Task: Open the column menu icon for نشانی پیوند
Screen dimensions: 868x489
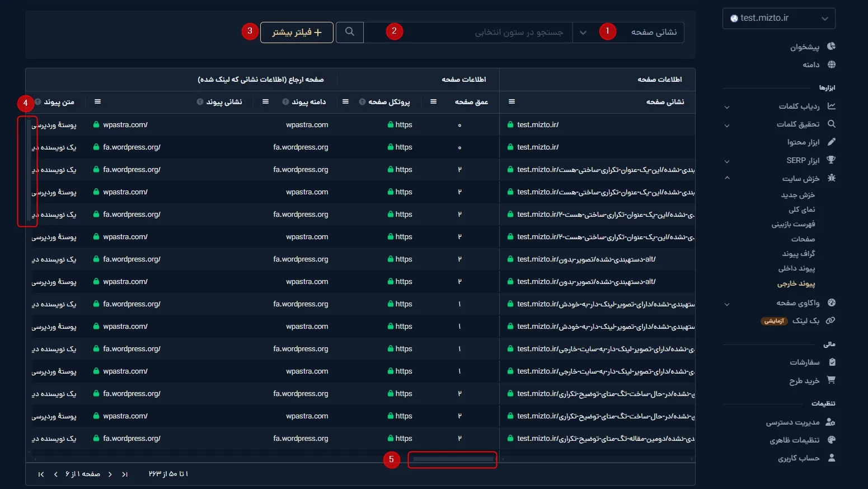Action: point(97,101)
